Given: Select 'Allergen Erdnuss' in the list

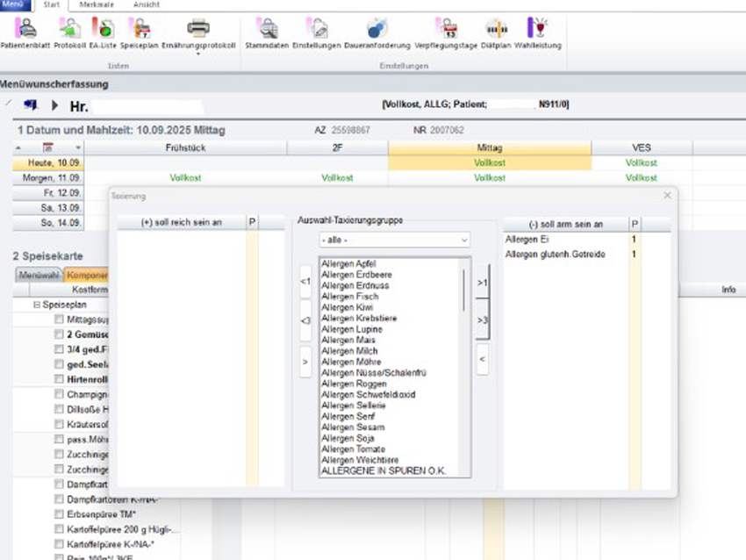Looking at the screenshot, I should (x=355, y=285).
